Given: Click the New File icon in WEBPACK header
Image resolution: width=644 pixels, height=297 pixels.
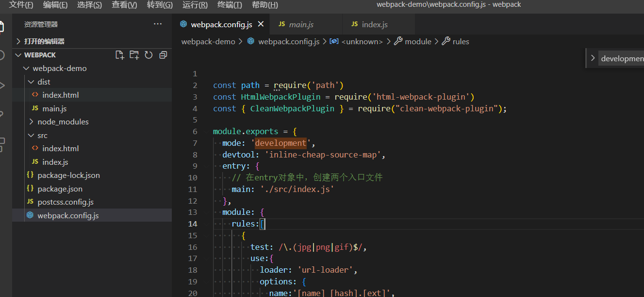Looking at the screenshot, I should [119, 55].
